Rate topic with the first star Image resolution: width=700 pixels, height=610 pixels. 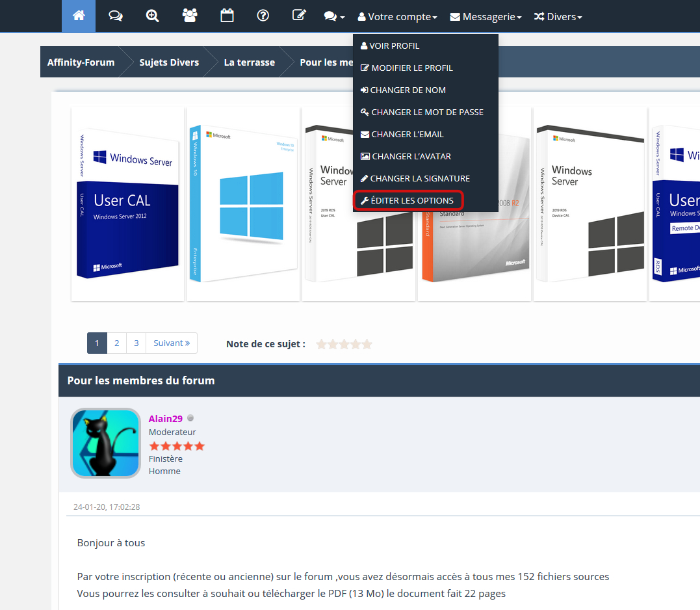point(321,344)
